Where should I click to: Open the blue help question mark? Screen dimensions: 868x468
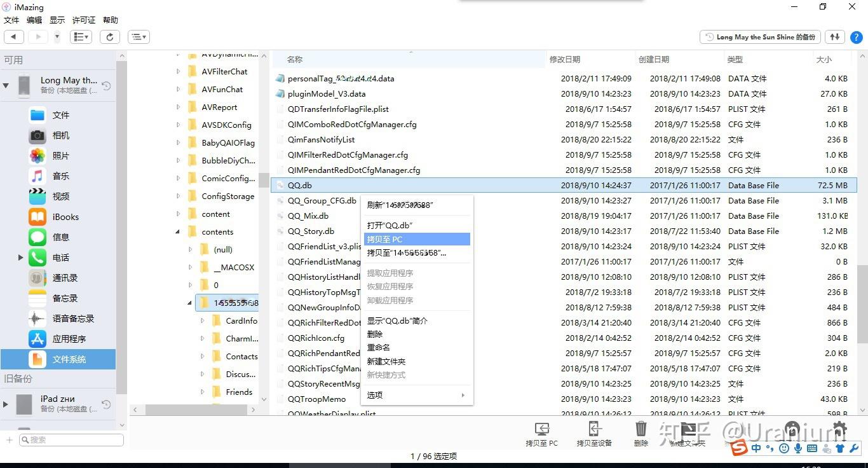pyautogui.click(x=856, y=38)
